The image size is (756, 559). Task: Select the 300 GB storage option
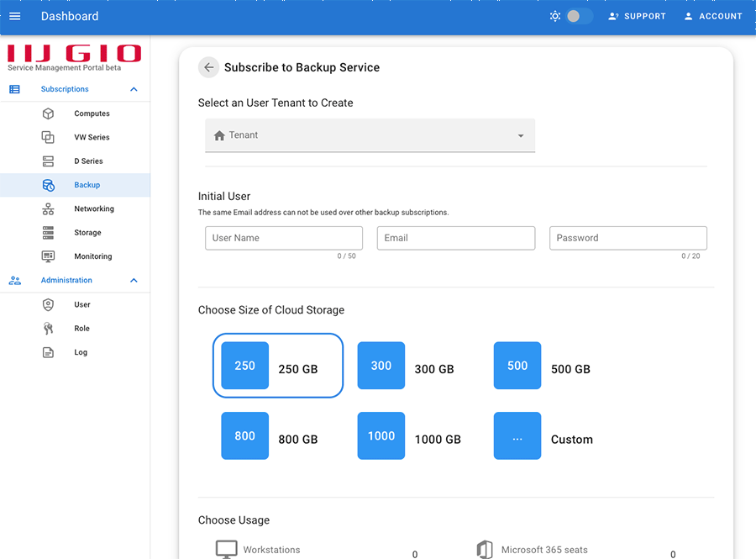[x=381, y=366]
